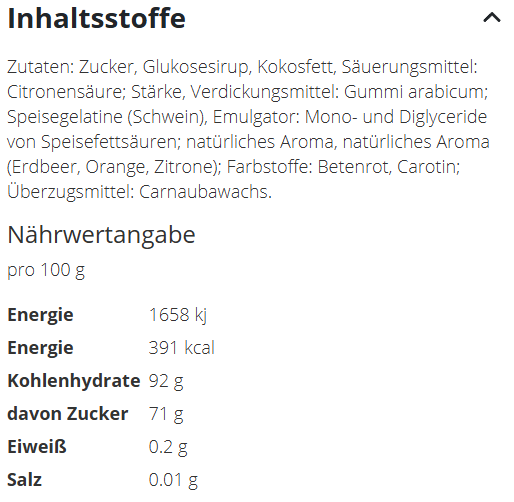Viewport: 514px width, 502px height.
Task: Click 'Glukosesirup' in the ingredients list
Action: [x=195, y=67]
